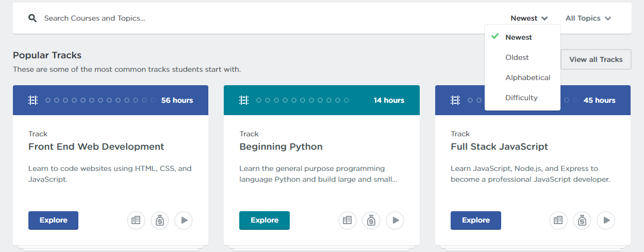Click the View all Tracks button
This screenshot has width=644, height=252.
596,59
